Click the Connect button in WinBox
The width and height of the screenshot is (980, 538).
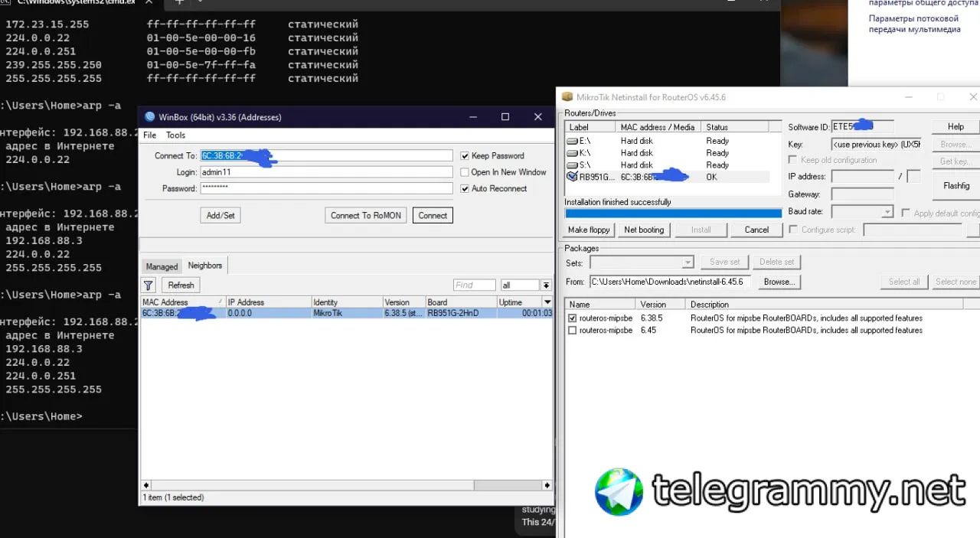click(x=433, y=216)
